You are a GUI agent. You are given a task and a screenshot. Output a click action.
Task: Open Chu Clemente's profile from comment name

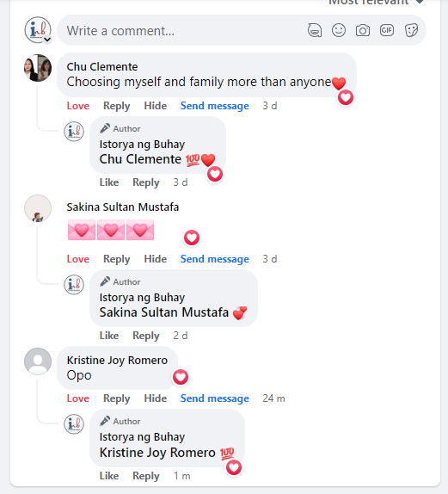(102, 67)
